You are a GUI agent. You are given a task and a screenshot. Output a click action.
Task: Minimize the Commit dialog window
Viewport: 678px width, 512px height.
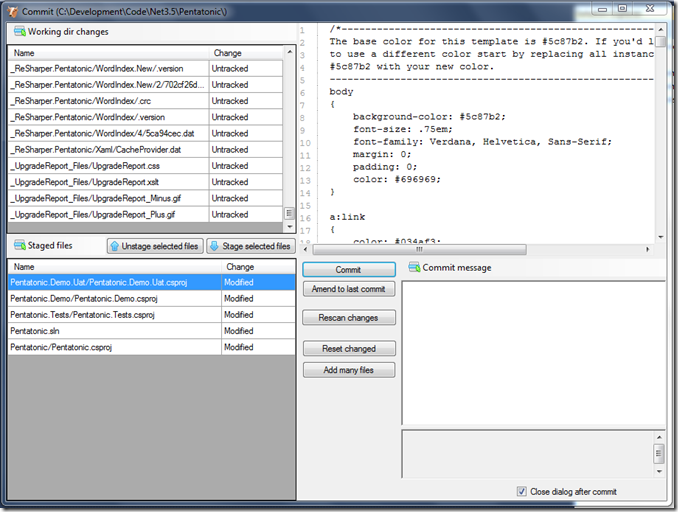point(602,9)
